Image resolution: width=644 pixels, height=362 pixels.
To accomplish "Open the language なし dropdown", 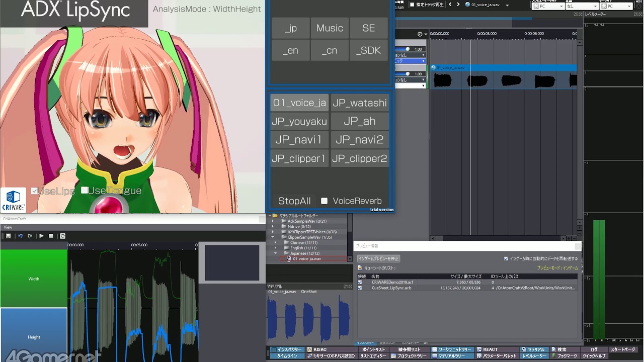I will point(582,7).
